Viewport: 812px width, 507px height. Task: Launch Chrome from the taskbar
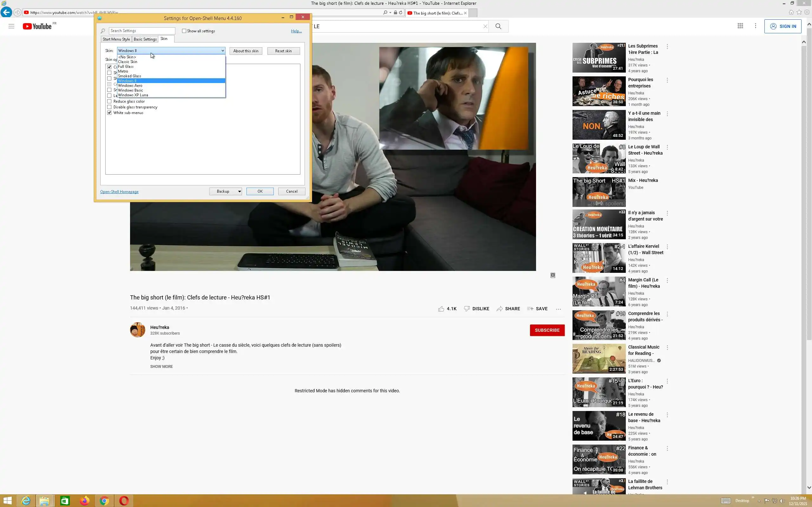104,501
